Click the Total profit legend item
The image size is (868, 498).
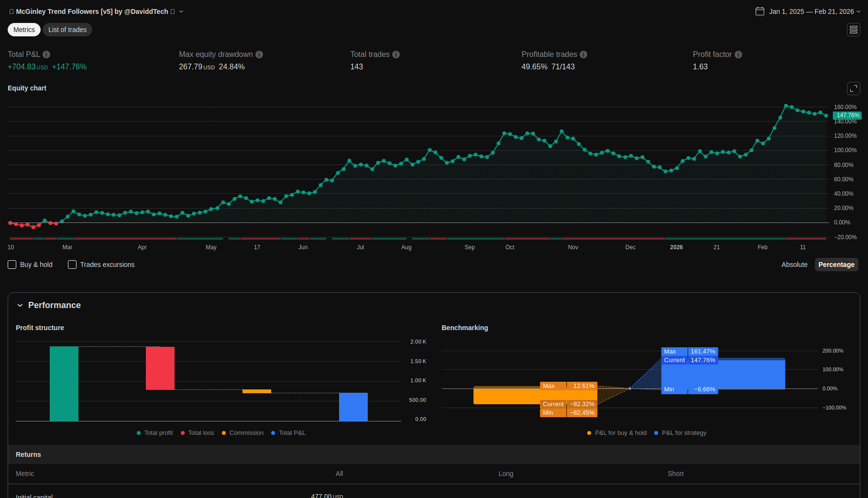(x=155, y=433)
